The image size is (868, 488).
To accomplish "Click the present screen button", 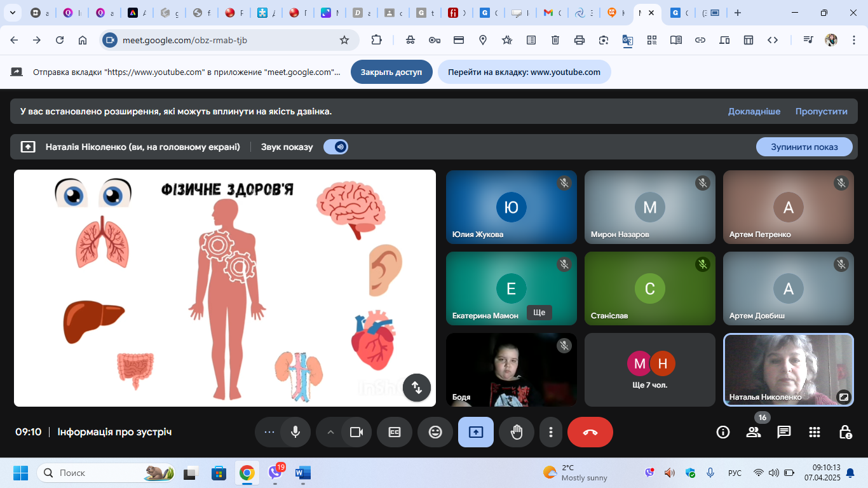I will [476, 432].
